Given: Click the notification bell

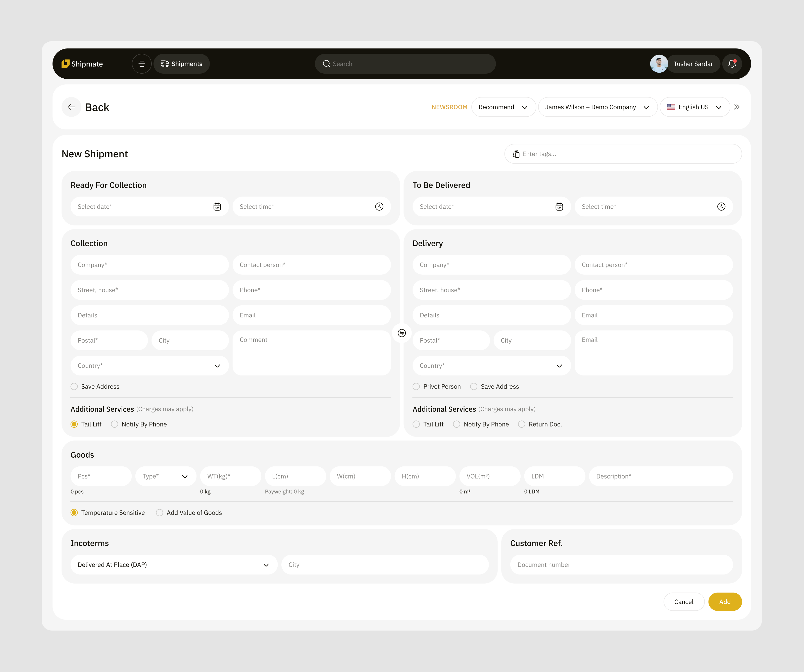Looking at the screenshot, I should point(732,64).
